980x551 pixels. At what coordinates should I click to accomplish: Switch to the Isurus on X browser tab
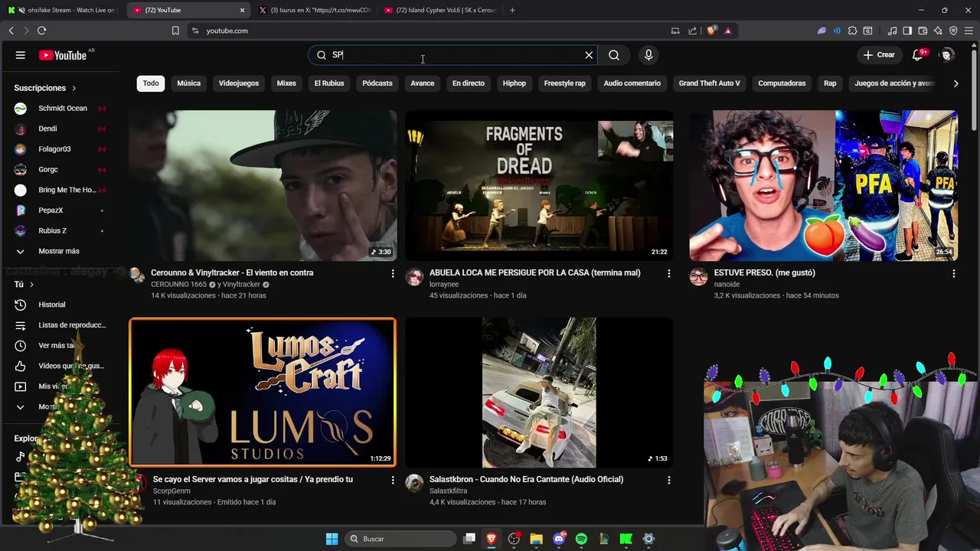[314, 10]
